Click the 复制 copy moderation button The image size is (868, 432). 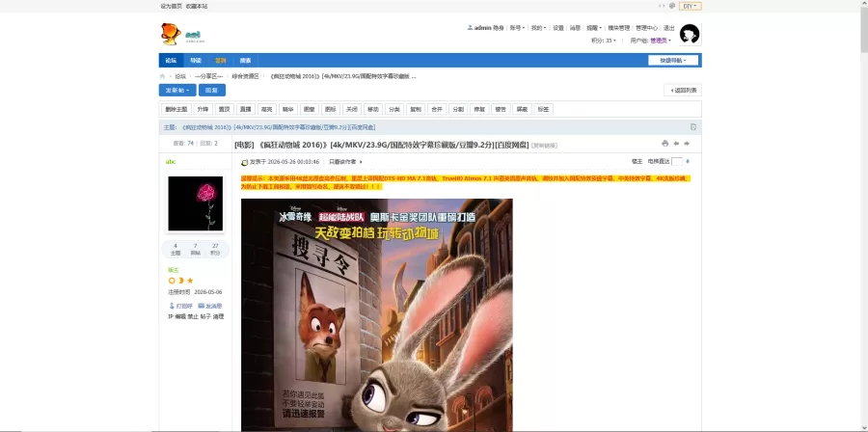415,110
